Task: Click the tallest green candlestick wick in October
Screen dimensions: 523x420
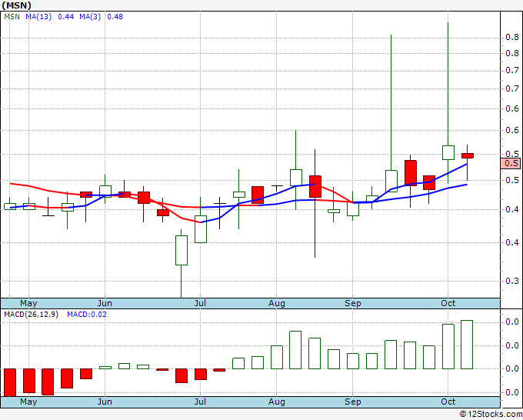Action: [448, 83]
